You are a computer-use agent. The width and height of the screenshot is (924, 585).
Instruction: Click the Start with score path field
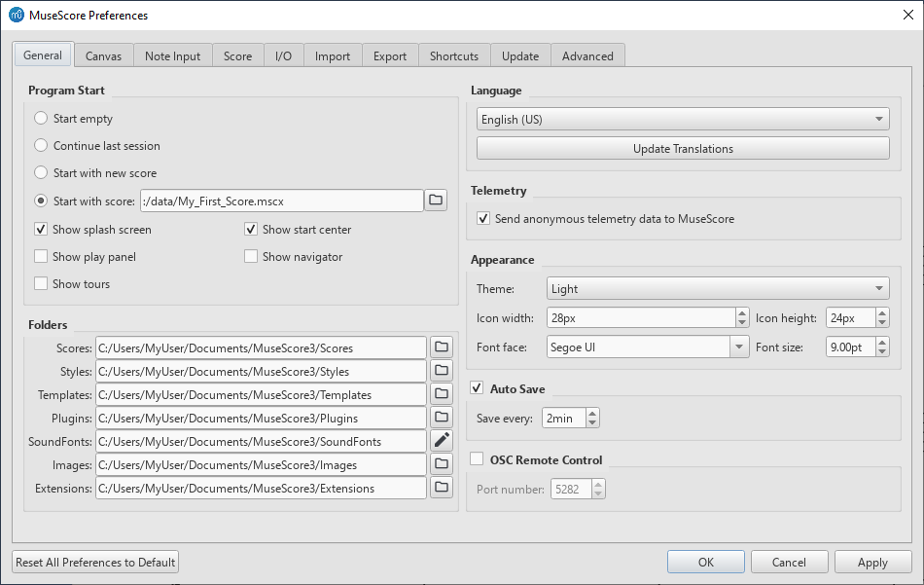[280, 201]
